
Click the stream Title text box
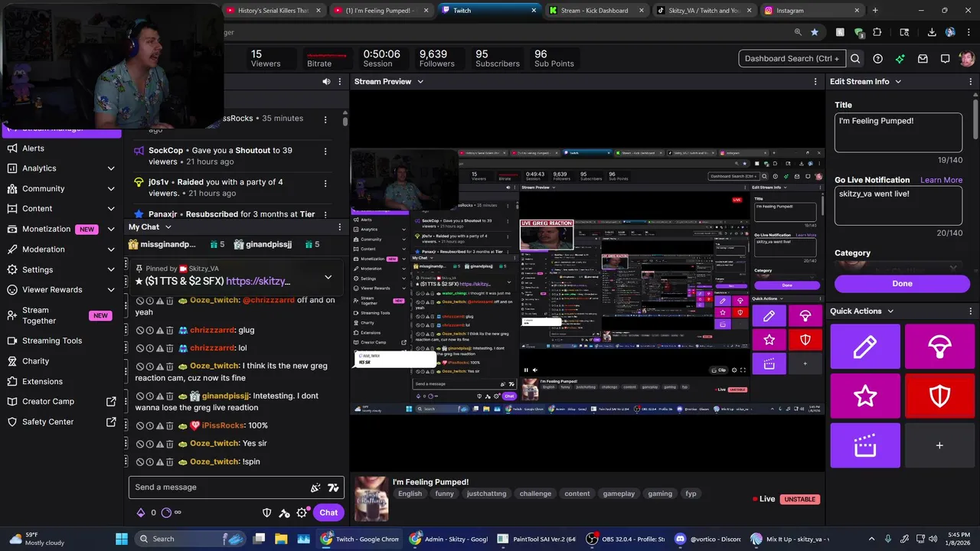pyautogui.click(x=898, y=133)
